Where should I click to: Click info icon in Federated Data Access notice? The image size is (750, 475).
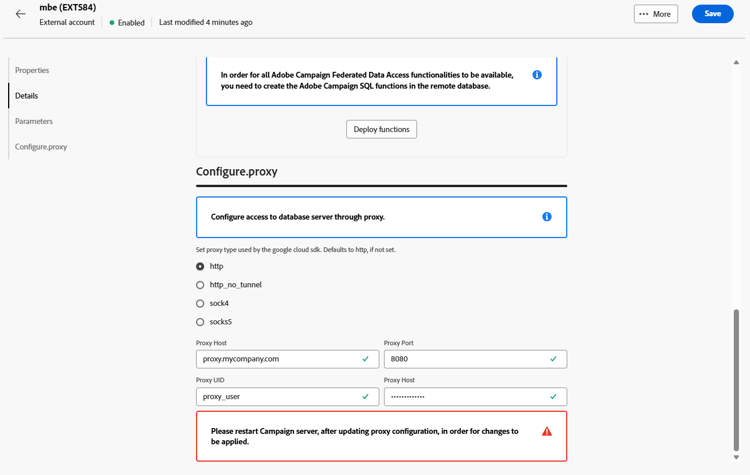tap(537, 75)
